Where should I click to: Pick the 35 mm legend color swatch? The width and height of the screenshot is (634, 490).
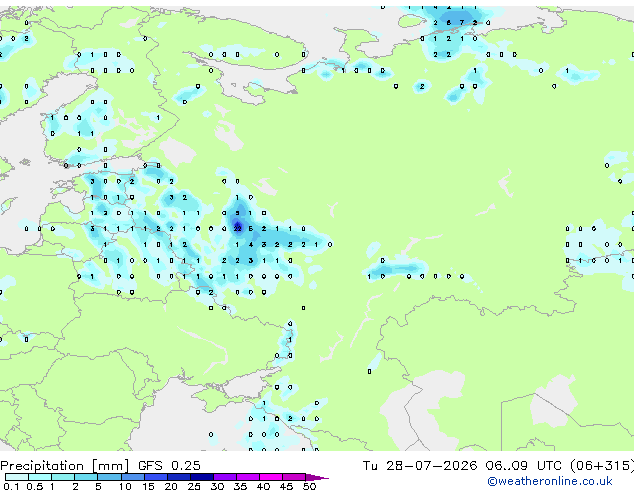(x=248, y=477)
